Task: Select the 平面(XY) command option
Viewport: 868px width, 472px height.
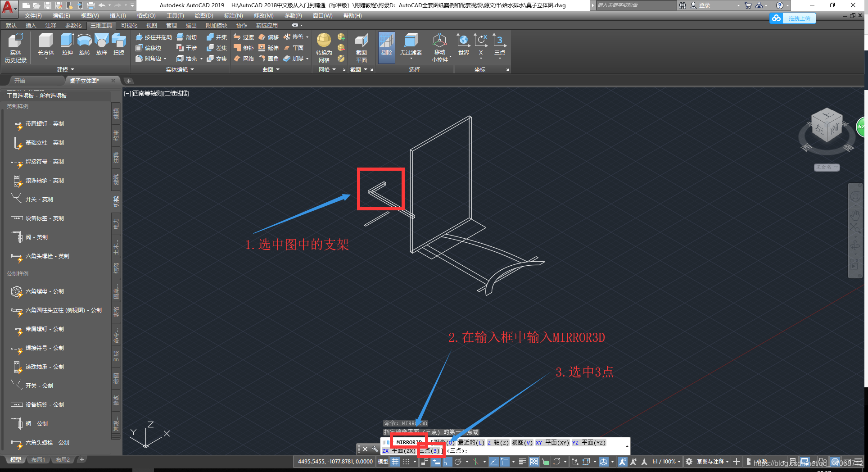Action: click(x=552, y=443)
